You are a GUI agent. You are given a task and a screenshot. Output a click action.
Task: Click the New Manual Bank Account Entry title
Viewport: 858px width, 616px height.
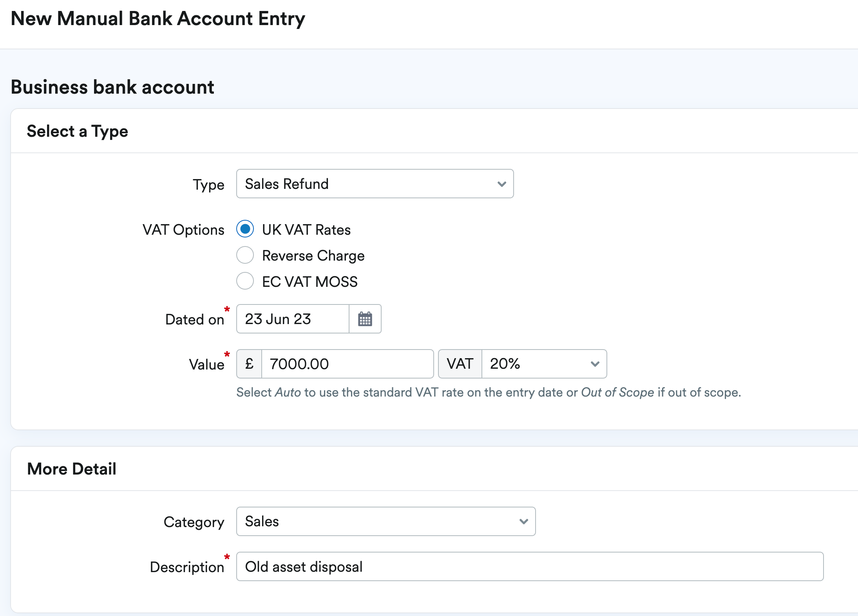[x=158, y=18]
